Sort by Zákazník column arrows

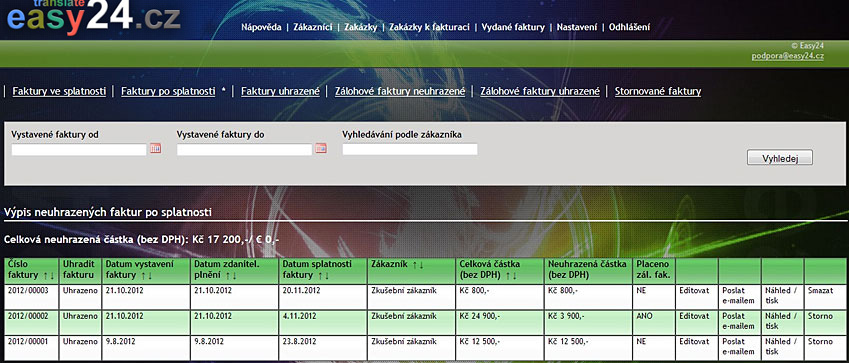(417, 264)
